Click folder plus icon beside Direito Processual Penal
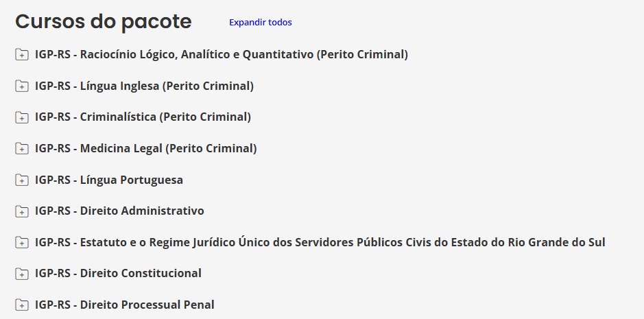 (22, 305)
